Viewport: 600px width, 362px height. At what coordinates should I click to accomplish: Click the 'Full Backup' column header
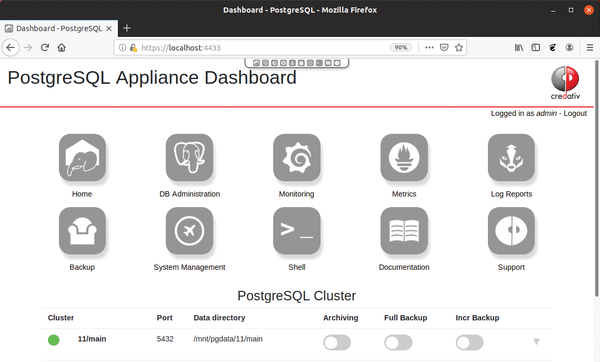click(x=406, y=318)
